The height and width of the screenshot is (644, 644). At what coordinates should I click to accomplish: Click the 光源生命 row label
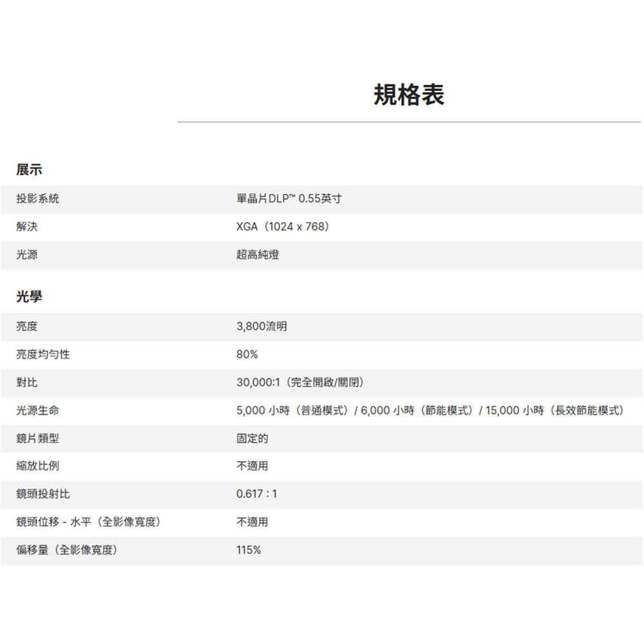click(x=38, y=410)
